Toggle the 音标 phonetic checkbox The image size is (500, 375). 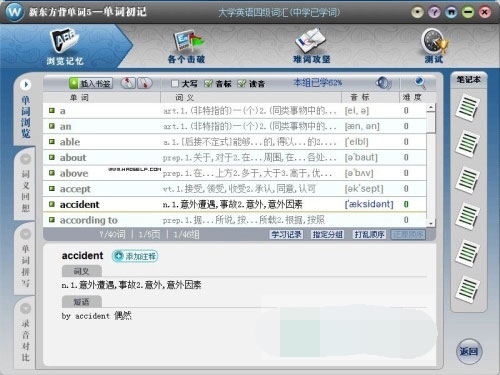208,83
